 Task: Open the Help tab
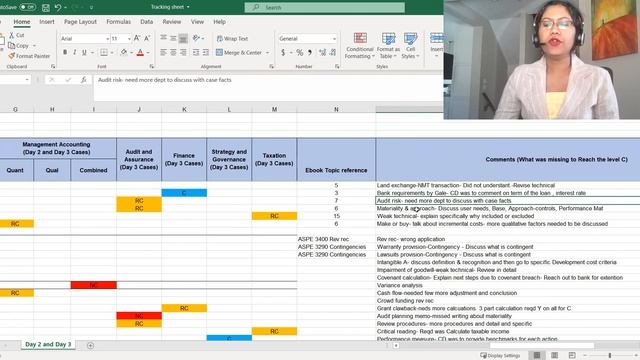point(219,22)
